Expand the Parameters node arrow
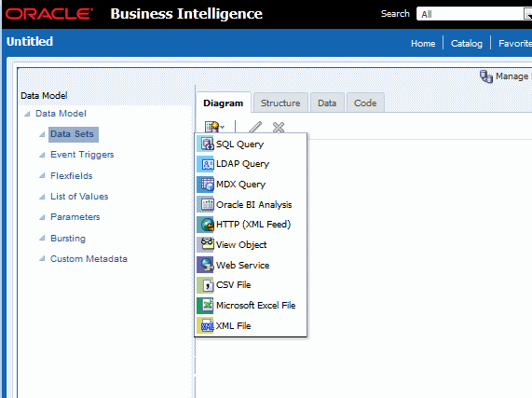This screenshot has width=532, height=398. click(x=42, y=217)
